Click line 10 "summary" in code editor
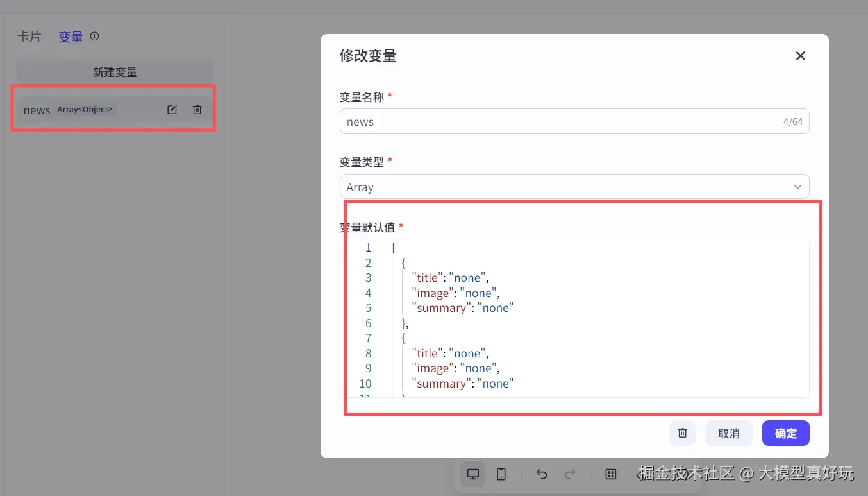The image size is (868, 496). pyautogui.click(x=442, y=384)
